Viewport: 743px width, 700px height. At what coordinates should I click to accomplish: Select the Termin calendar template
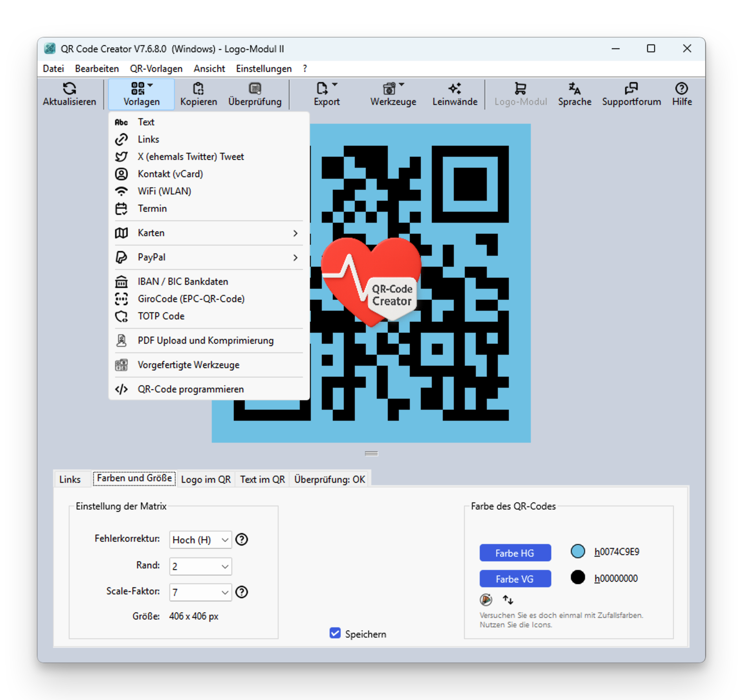pos(209,209)
